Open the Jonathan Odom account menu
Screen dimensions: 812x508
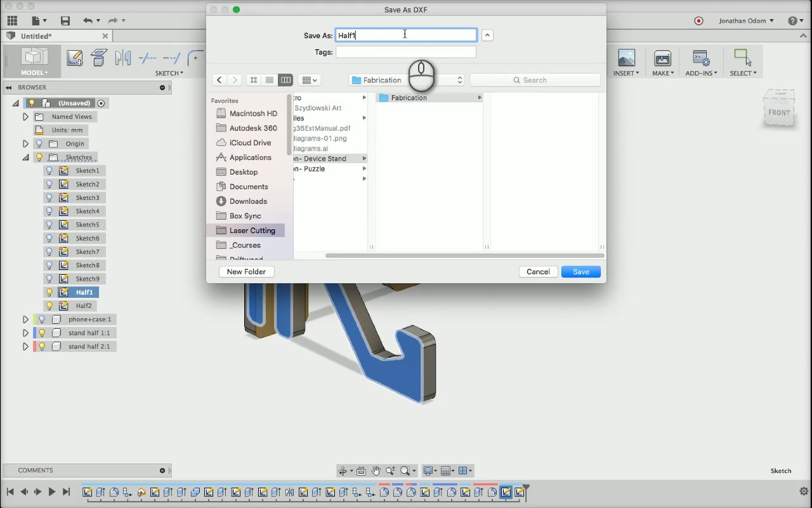(746, 21)
